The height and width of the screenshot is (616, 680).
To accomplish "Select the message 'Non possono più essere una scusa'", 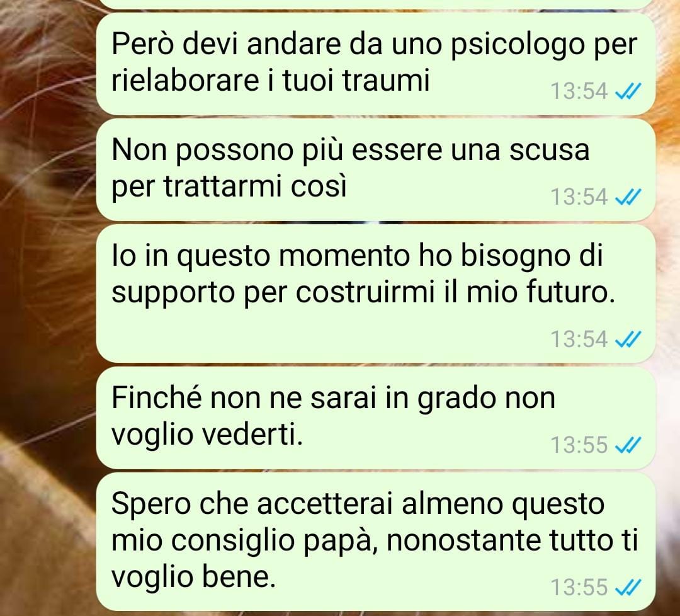I will [375, 169].
